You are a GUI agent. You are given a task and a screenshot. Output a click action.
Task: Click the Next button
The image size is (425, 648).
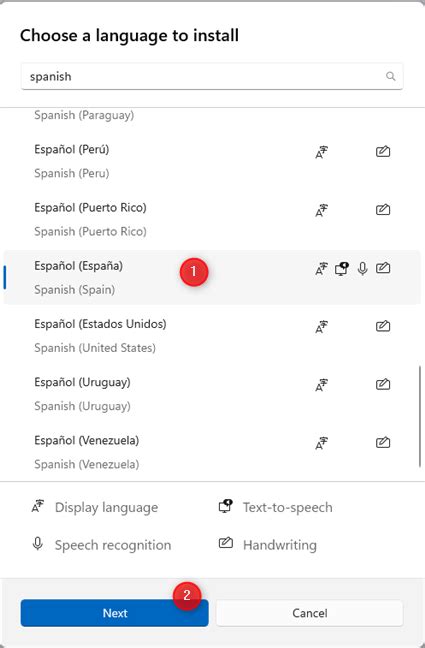tap(115, 613)
